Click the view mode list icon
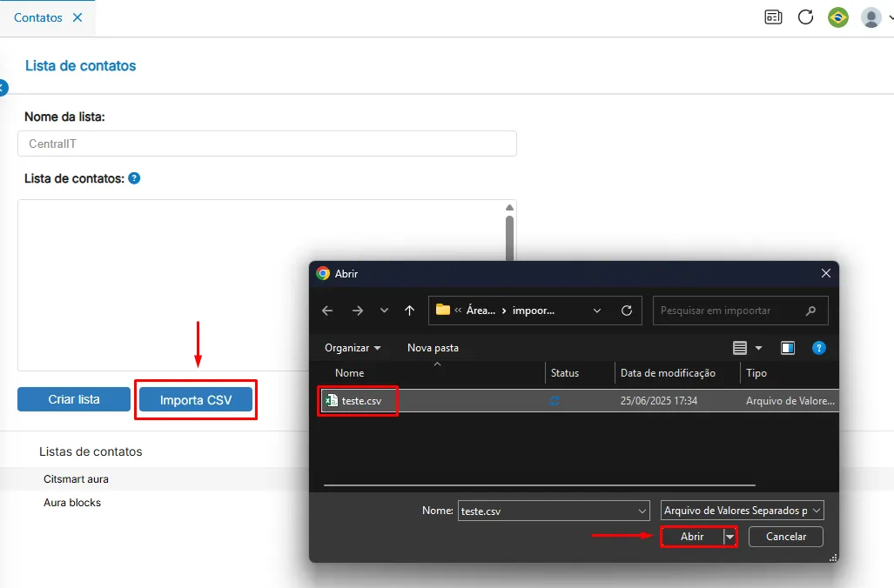Image resolution: width=894 pixels, height=588 pixels. (740, 348)
